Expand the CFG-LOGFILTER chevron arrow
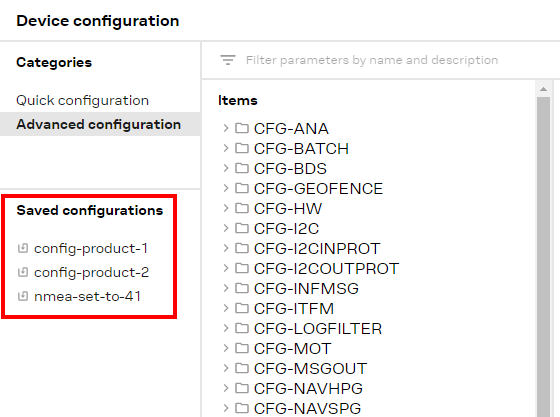 tap(225, 328)
